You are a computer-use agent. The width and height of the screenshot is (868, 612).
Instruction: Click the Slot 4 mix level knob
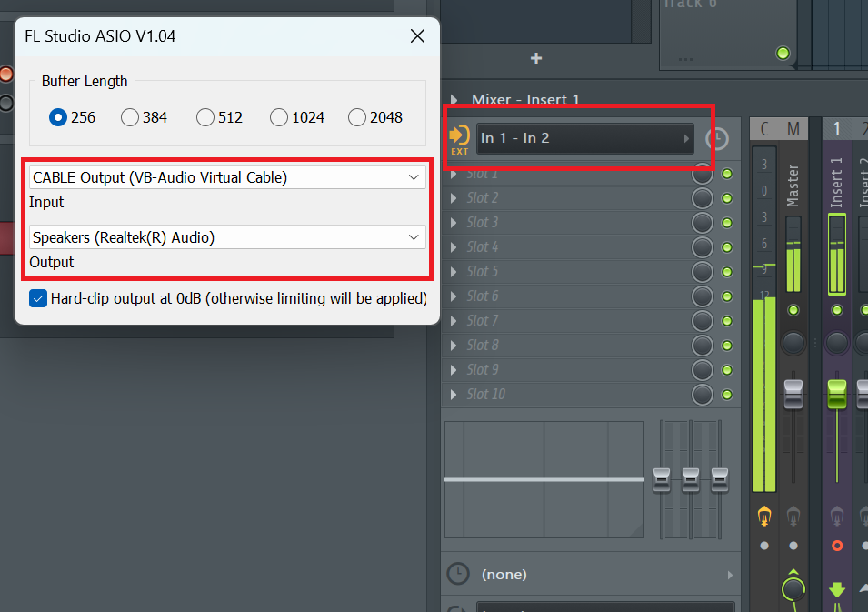[703, 247]
